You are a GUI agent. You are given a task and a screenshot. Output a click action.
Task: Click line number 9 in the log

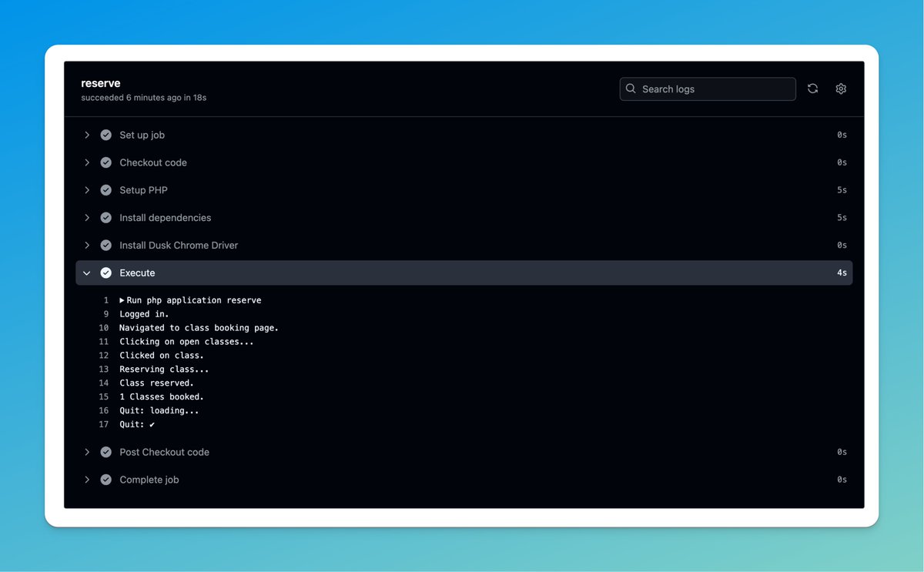pos(106,314)
